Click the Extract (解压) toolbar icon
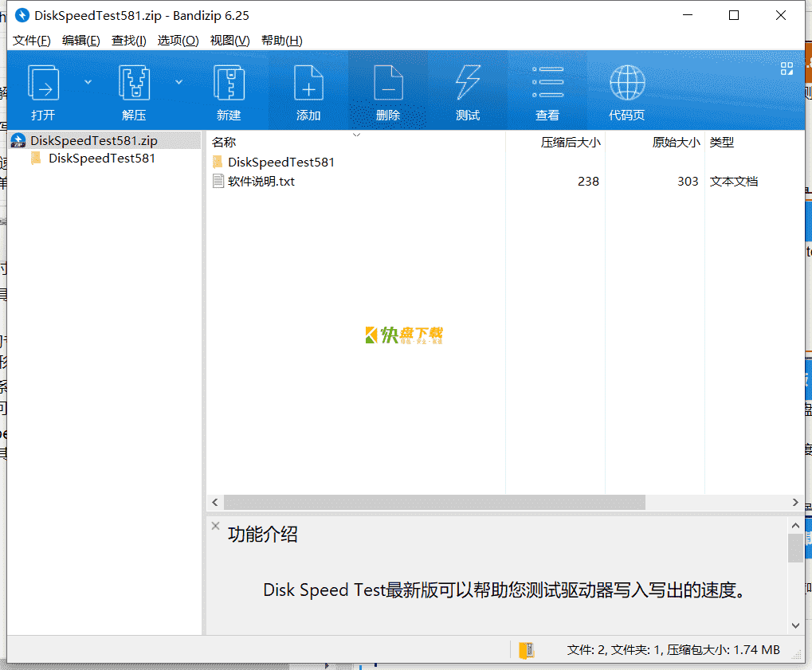This screenshot has width=812, height=670. pyautogui.click(x=134, y=83)
